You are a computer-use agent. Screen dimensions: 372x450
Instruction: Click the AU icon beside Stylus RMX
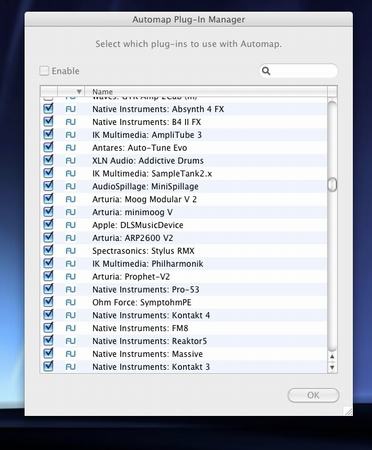[71, 251]
